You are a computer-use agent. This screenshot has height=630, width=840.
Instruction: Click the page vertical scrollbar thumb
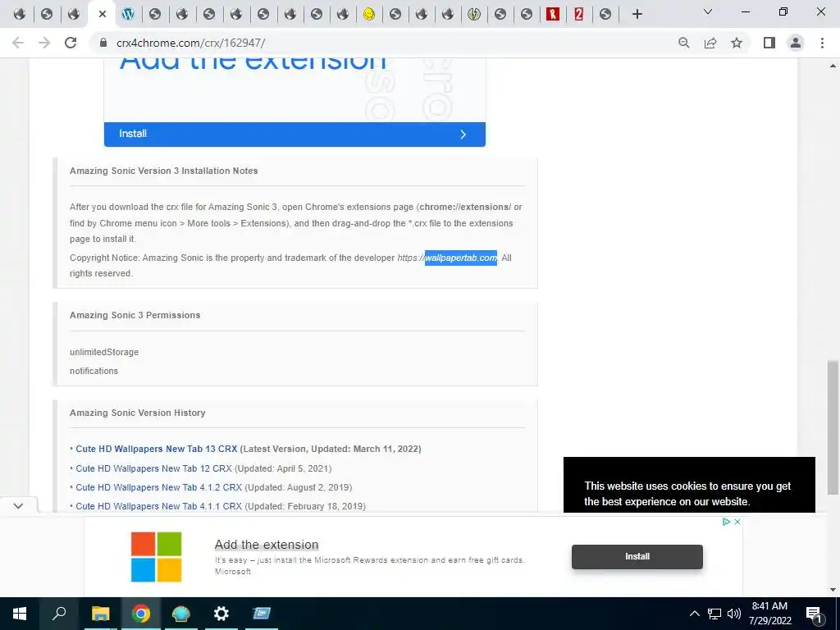coord(833,427)
